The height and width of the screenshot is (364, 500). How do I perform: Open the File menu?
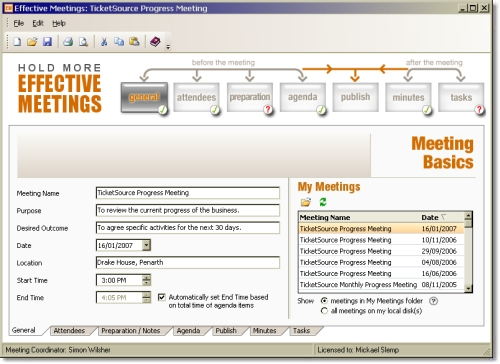tap(19, 23)
